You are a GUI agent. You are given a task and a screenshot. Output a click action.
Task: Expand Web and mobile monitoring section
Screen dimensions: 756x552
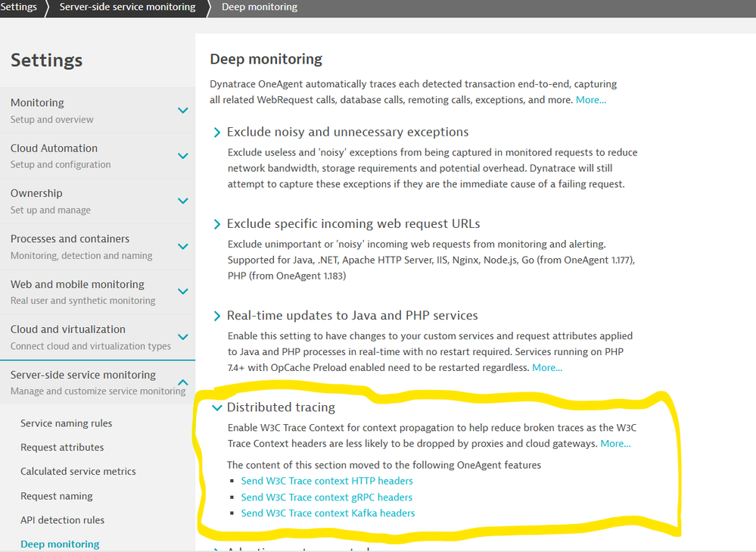(182, 292)
